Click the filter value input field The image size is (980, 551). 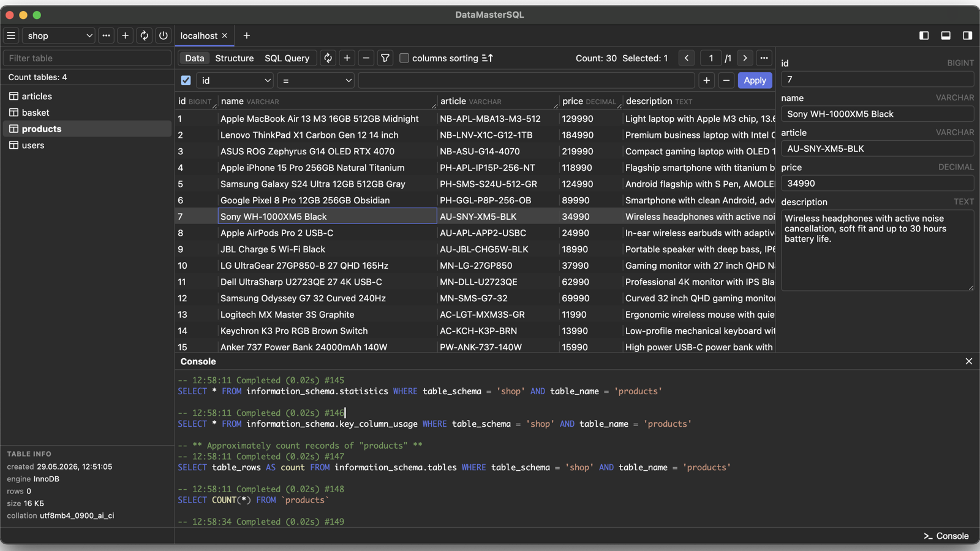[526, 80]
